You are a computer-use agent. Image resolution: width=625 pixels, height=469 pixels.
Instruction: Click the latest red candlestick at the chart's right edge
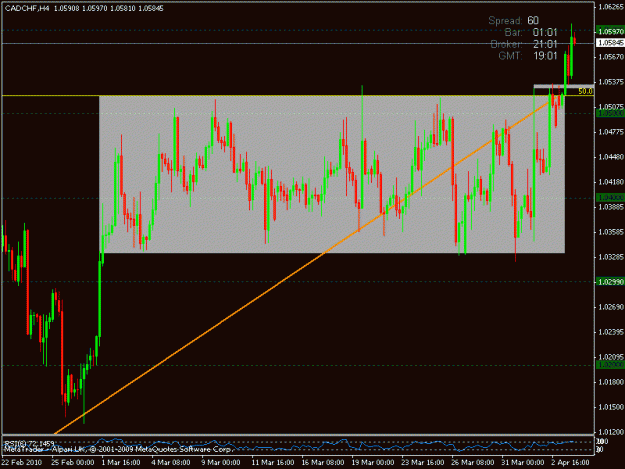click(x=574, y=41)
